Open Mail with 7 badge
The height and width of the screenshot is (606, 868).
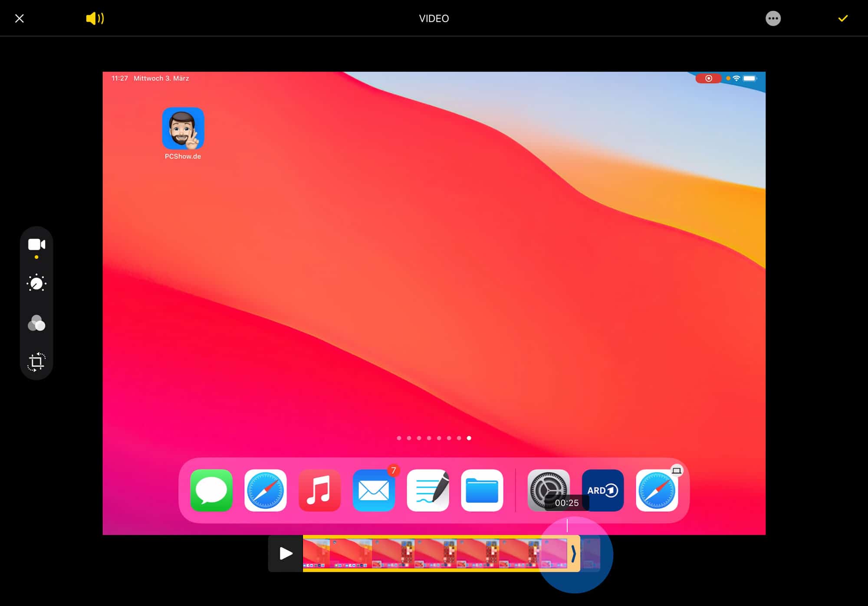click(374, 490)
